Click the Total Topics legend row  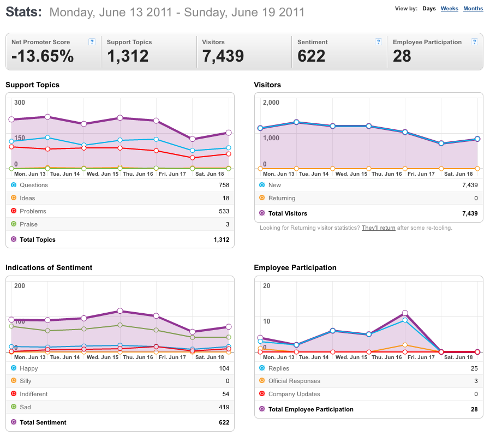(120, 240)
